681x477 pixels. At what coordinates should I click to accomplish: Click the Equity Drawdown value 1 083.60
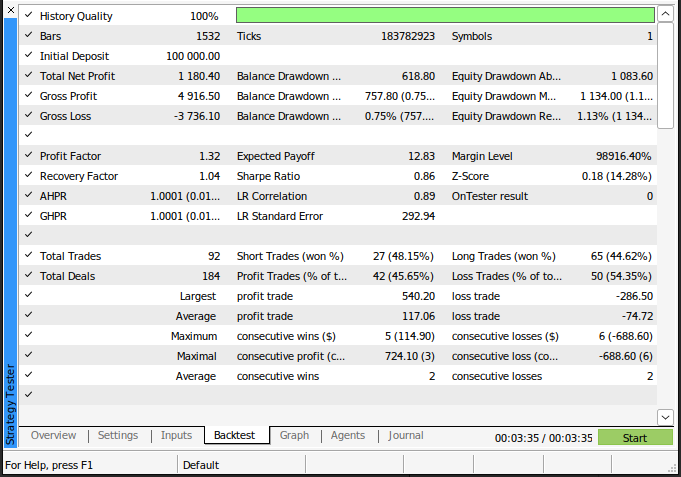tap(632, 76)
